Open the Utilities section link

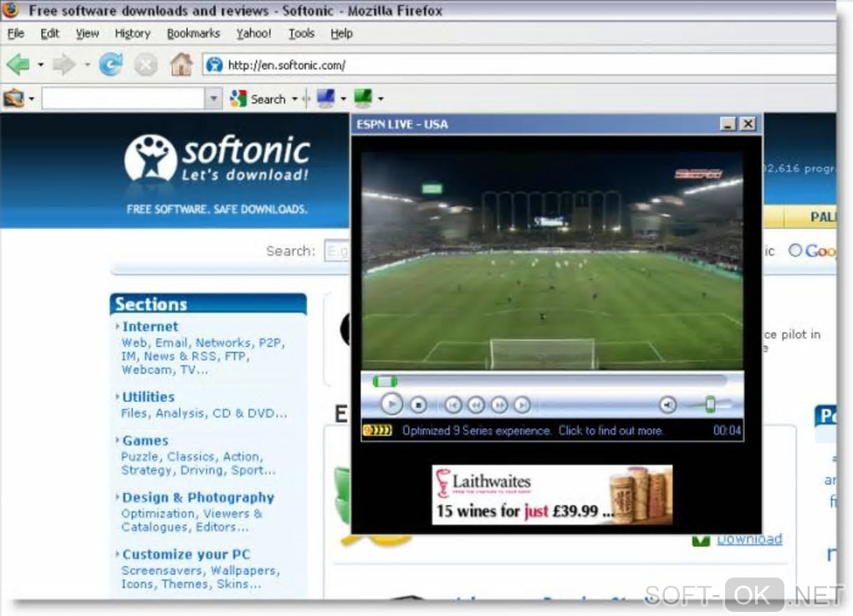[149, 397]
